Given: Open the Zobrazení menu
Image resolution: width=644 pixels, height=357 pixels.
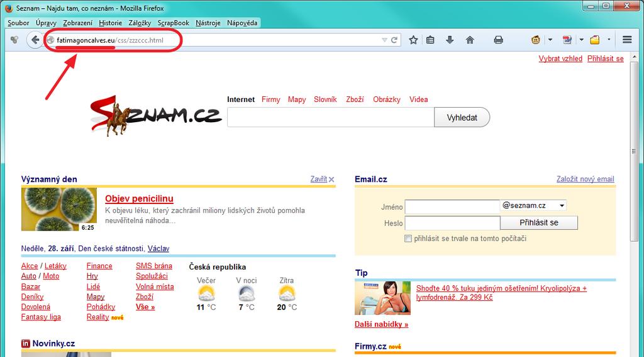Looking at the screenshot, I should click(77, 23).
